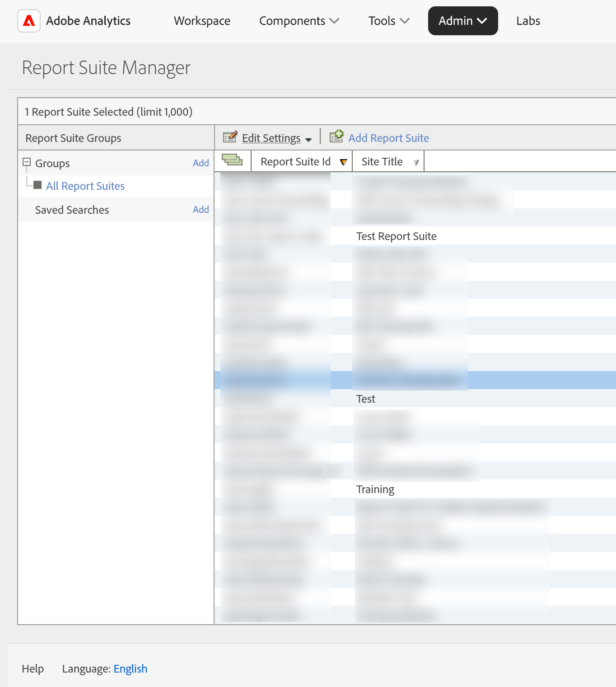The height and width of the screenshot is (687, 616).
Task: Click the Add Report Suite icon
Action: pyautogui.click(x=336, y=136)
